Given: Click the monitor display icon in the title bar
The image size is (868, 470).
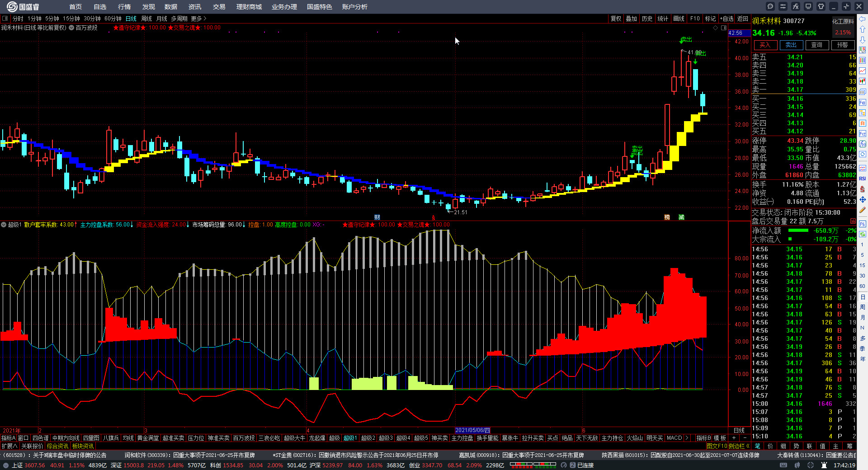Looking at the screenshot, I should pos(808,6).
